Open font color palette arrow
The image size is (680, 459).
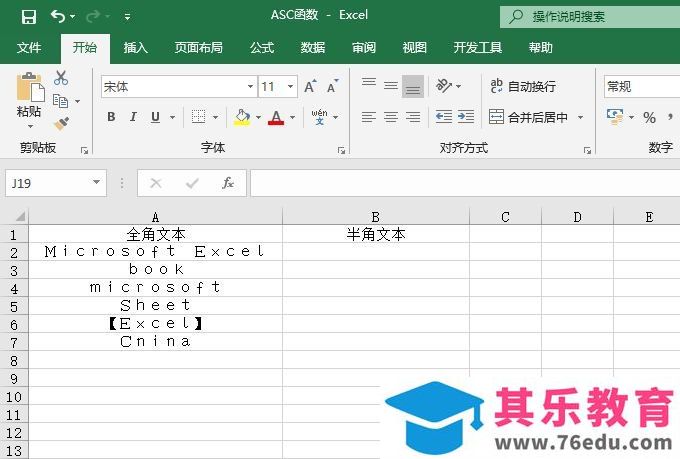click(x=293, y=117)
